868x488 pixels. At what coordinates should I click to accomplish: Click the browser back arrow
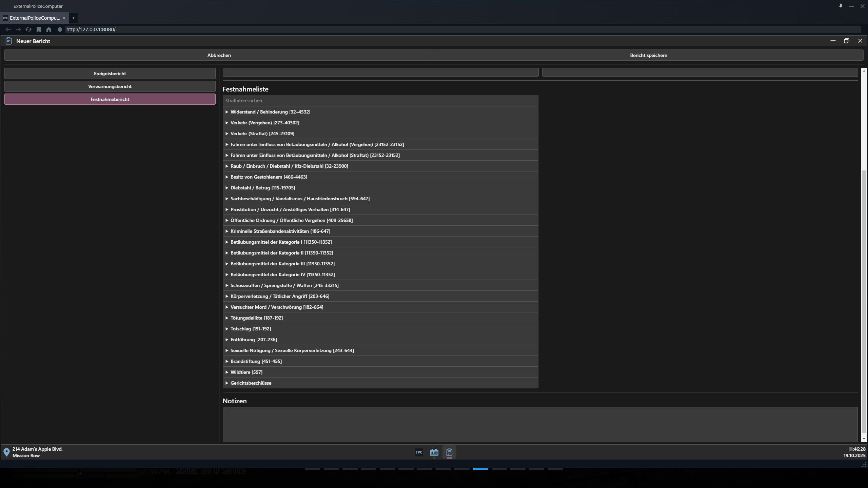(8, 29)
